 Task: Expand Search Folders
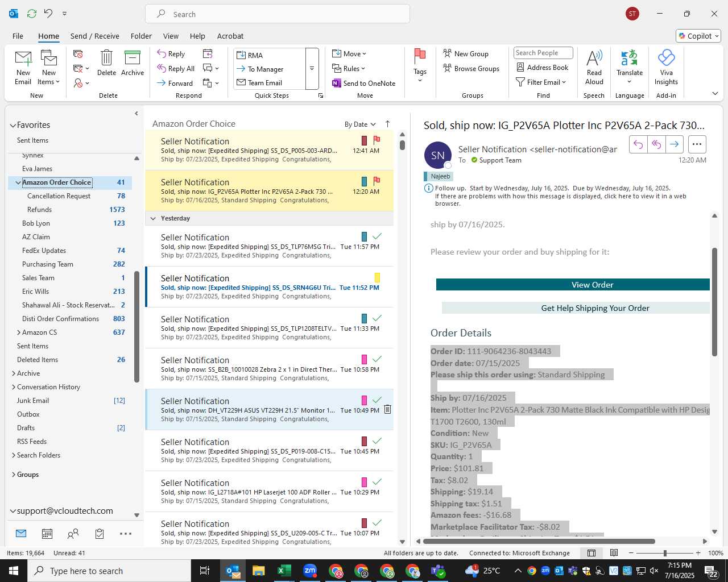click(14, 455)
